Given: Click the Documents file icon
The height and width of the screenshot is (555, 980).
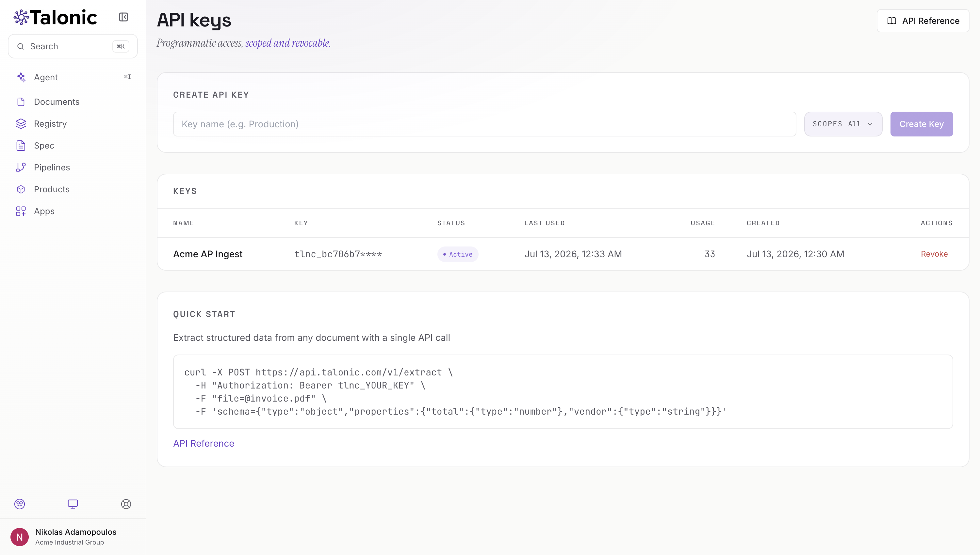Looking at the screenshot, I should point(21,102).
